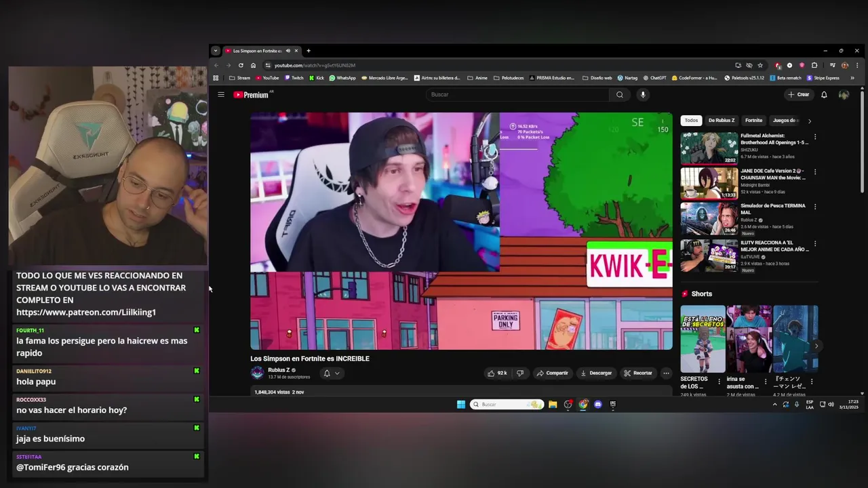Dislike the Los Simpson video

click(x=520, y=373)
